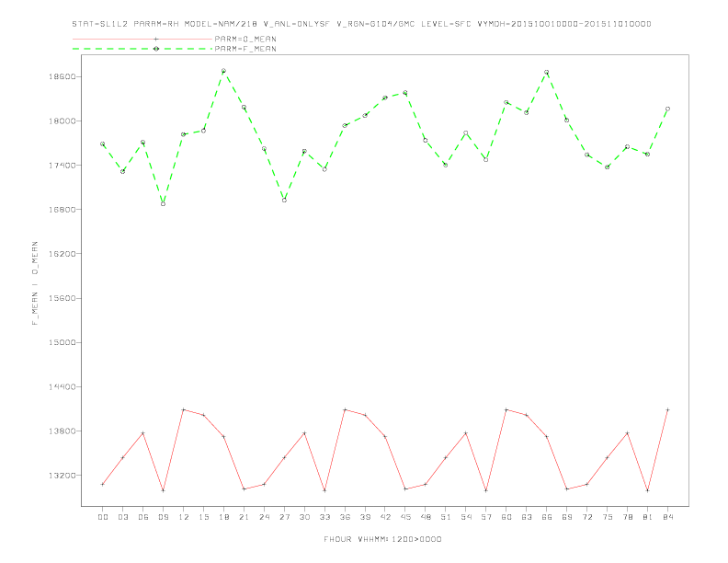Click the y-axis title F_MEAN | O_MEAN

(x=35, y=283)
